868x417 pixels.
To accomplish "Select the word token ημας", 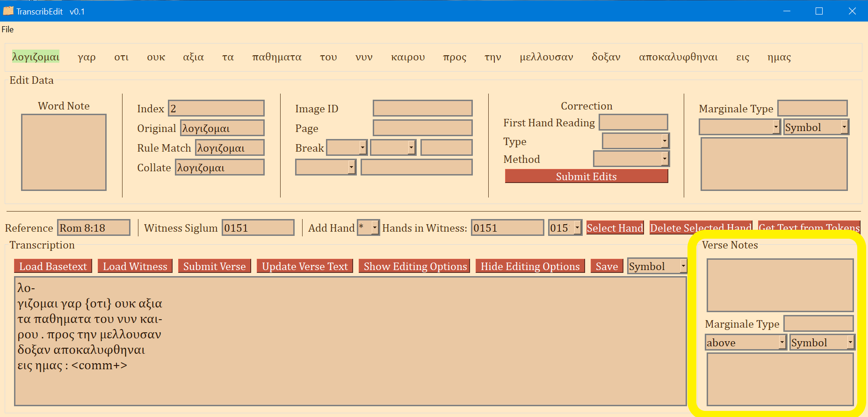I will coord(779,57).
